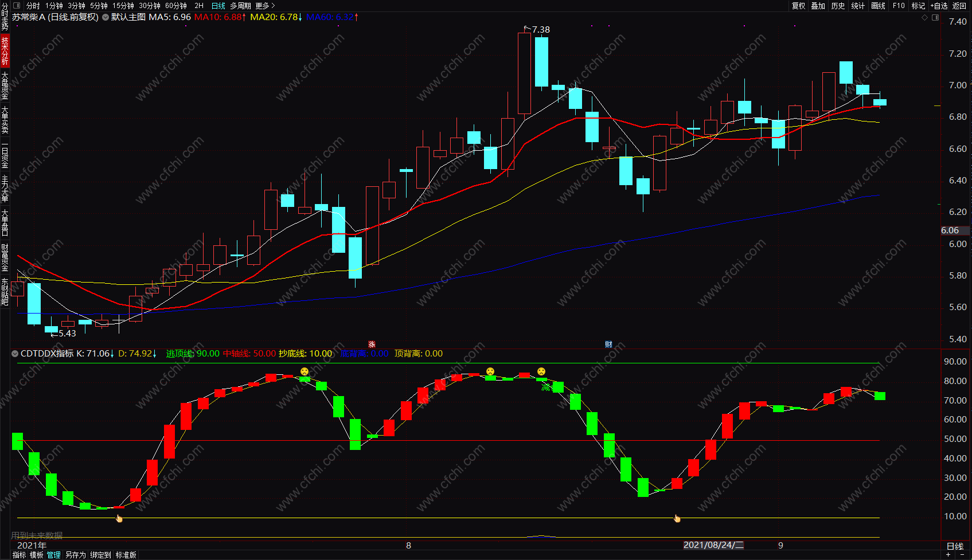Screen dimensions: 972x560
Task: Click the 7.38 high price label
Action: pyautogui.click(x=541, y=30)
